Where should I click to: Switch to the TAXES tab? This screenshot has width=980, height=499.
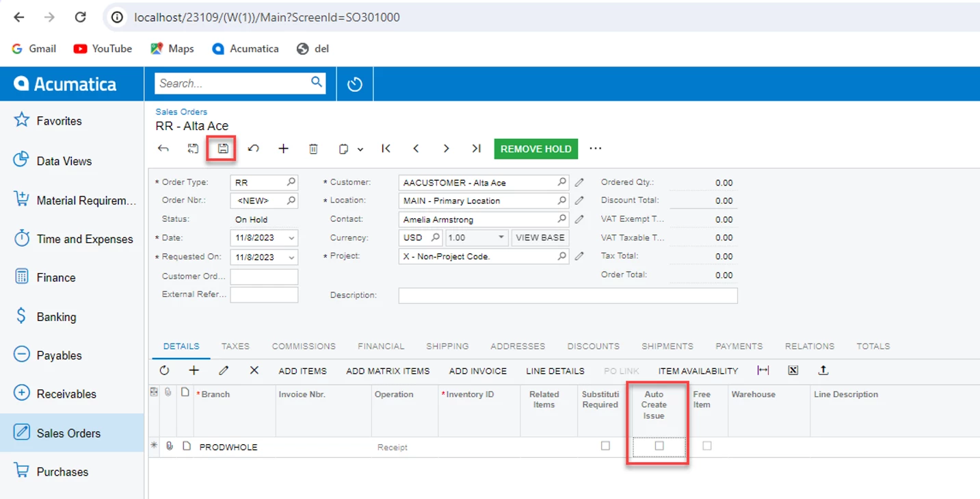(235, 346)
